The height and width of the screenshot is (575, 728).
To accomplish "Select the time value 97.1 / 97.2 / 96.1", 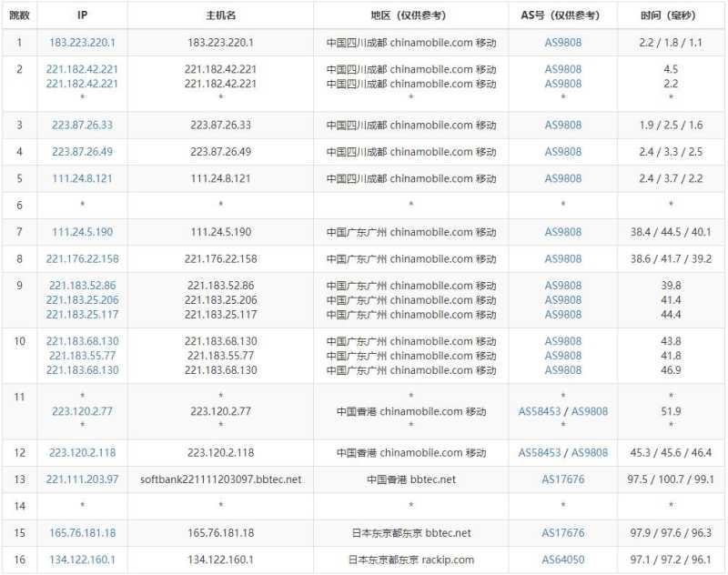I will tap(671, 560).
